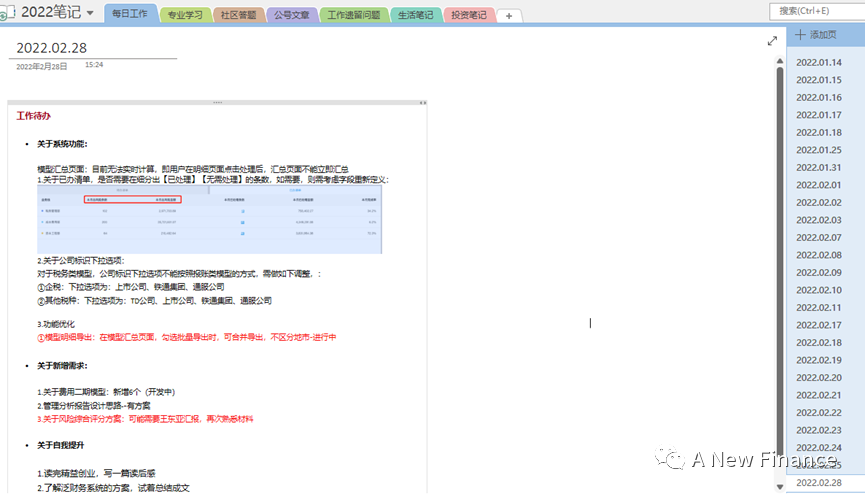Click line 1.关于费用二期模型
Image resolution: width=865 pixels, height=494 pixels.
[x=106, y=392]
